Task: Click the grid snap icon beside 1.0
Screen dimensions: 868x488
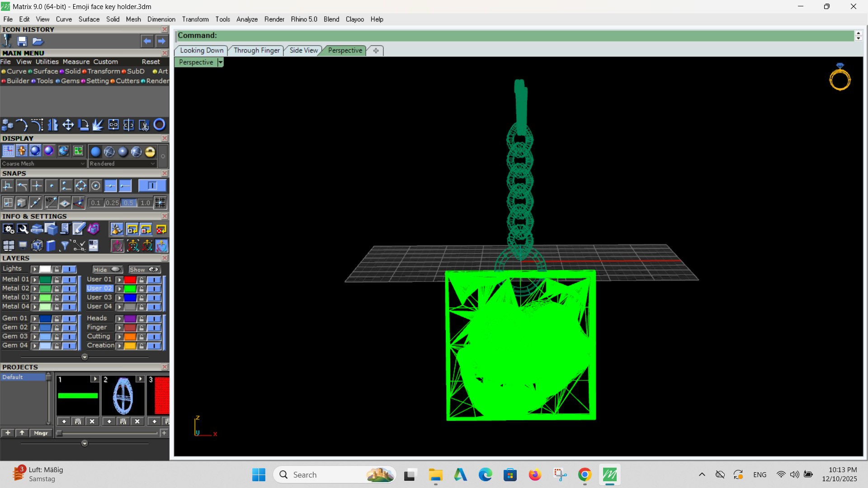Action: tap(160, 202)
